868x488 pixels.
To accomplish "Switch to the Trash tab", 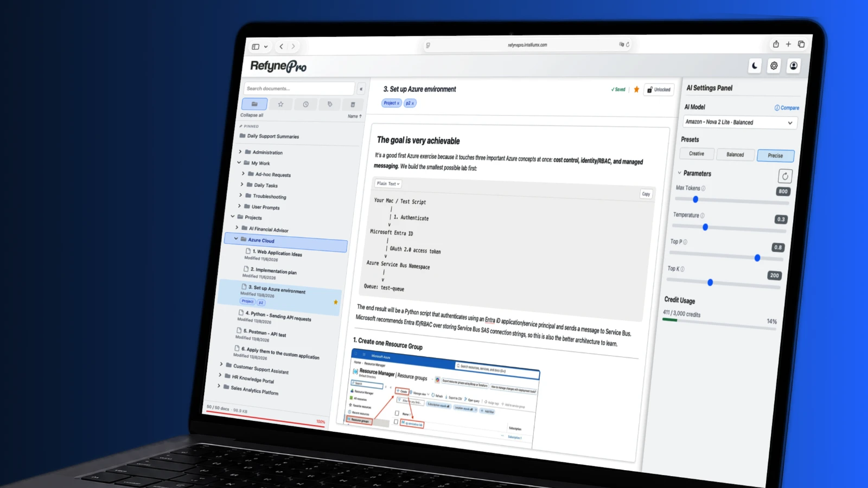I will pos(353,105).
